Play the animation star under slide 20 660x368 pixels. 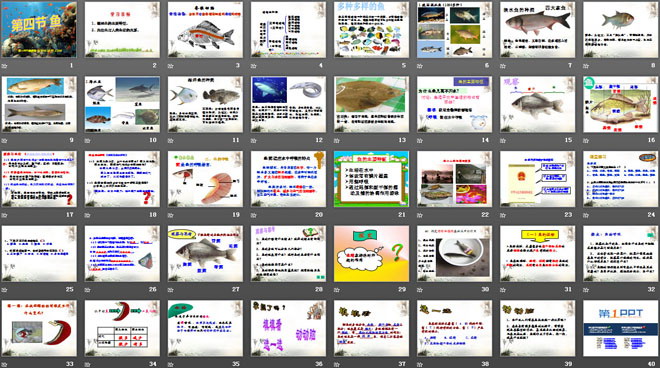(x=254, y=215)
